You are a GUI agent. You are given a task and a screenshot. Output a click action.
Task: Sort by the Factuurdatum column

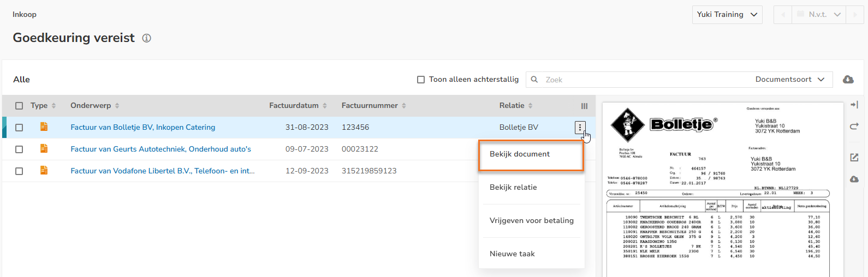point(298,106)
